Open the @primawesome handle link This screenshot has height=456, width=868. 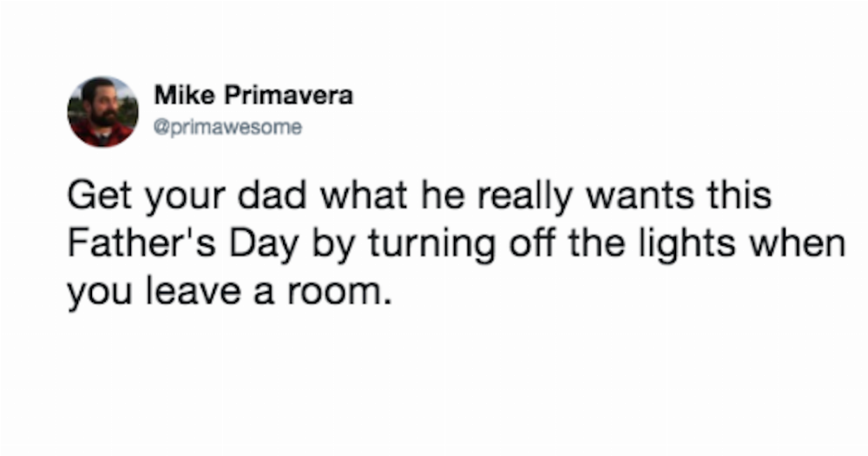[x=227, y=128]
